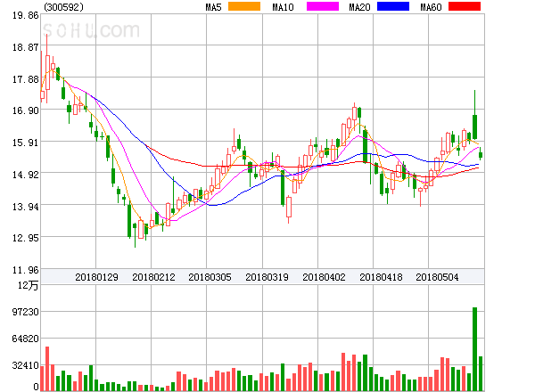Click the 14.92 price axis label
Screen dimensions: 535x392
[x=26, y=175]
